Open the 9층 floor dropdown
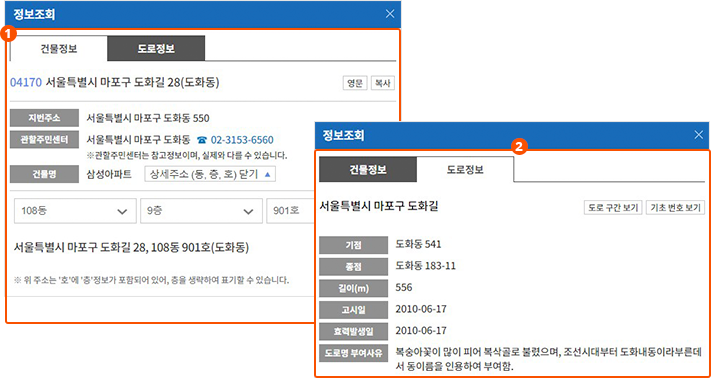 [201, 211]
